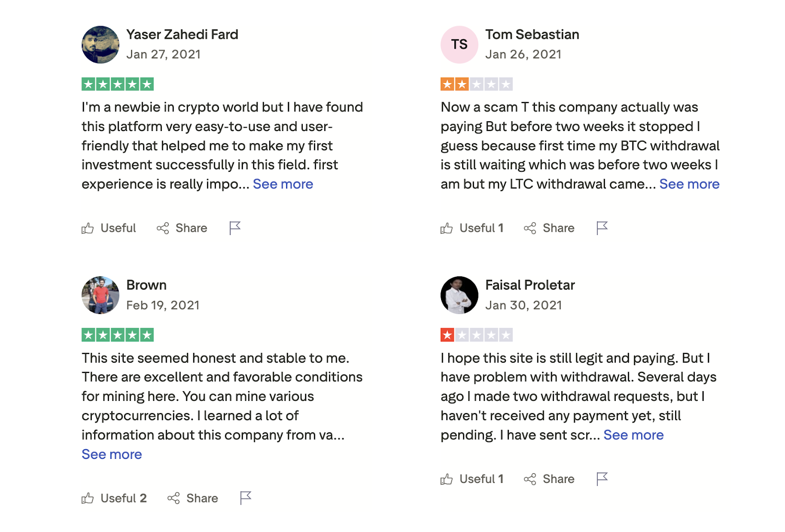This screenshot has width=785, height=532.
Task: Expand Tom Sebastian's review with See more
Action: click(689, 184)
